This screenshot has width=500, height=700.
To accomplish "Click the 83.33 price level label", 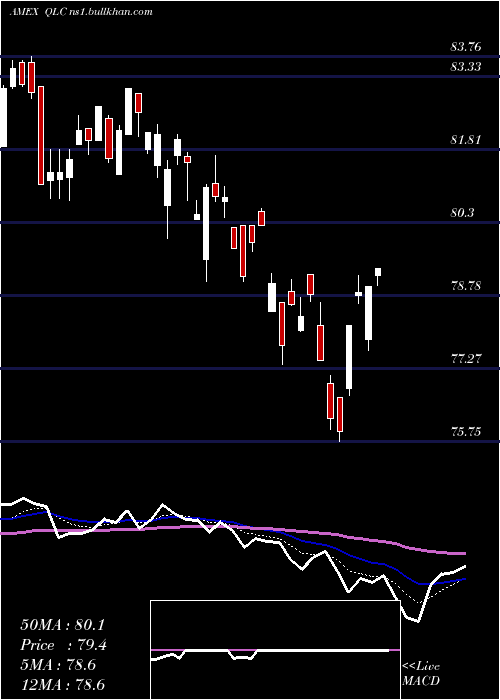I will 466,67.
